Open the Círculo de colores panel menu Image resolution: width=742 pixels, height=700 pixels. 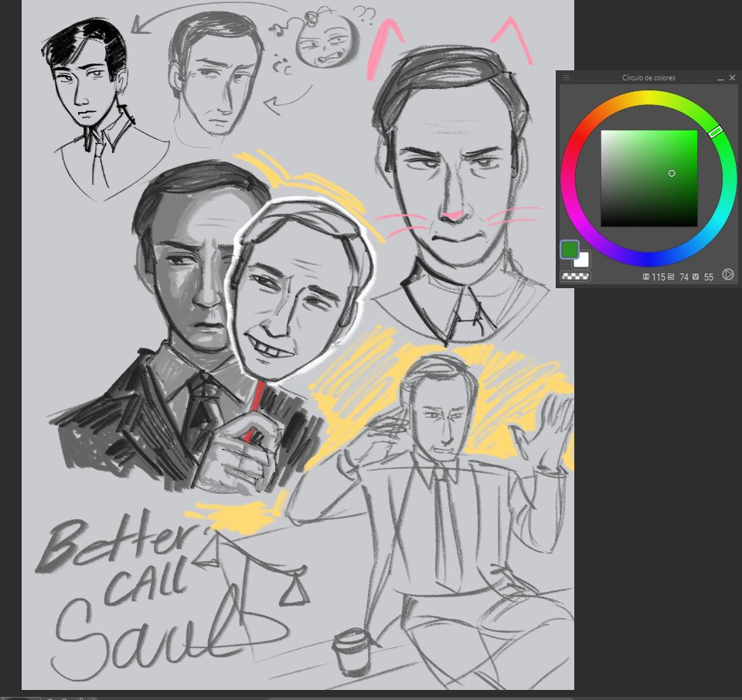[x=567, y=77]
